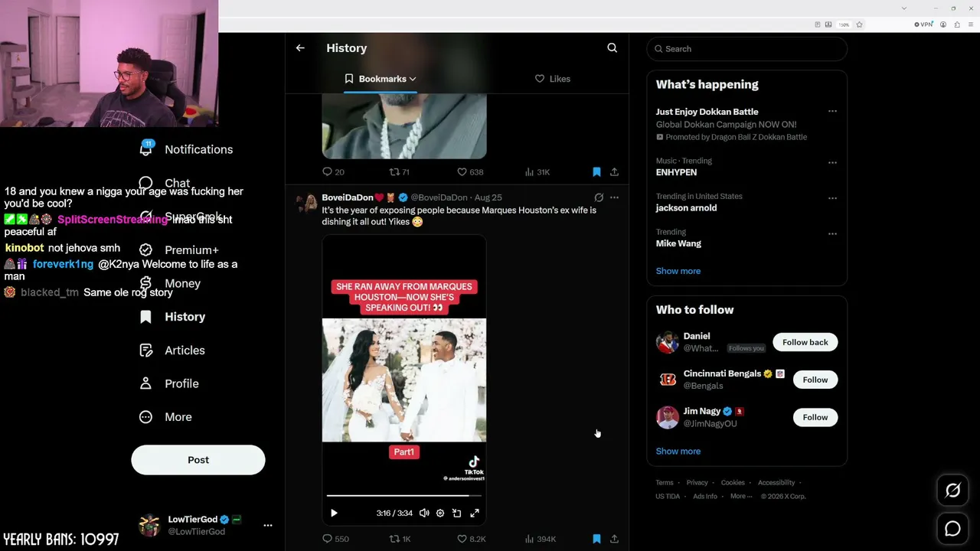The width and height of the screenshot is (980, 551).
Task: Open the floating messages button
Action: click(952, 529)
